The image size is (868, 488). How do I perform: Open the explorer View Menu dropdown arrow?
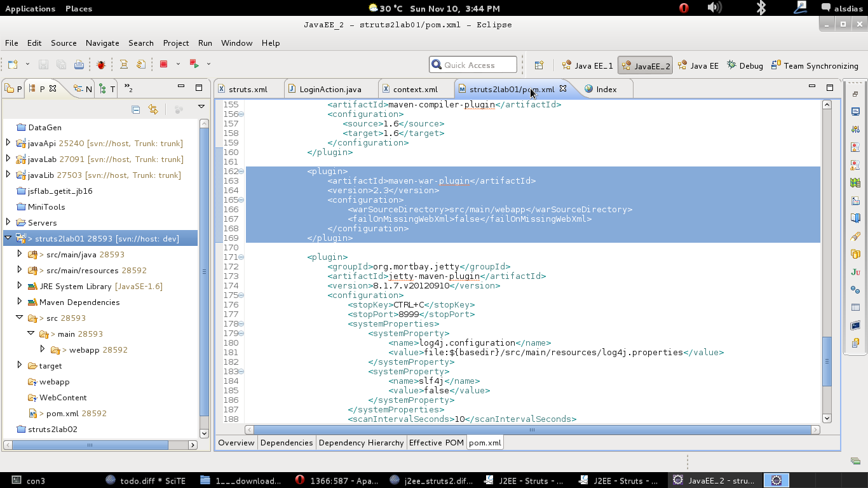pyautogui.click(x=201, y=107)
